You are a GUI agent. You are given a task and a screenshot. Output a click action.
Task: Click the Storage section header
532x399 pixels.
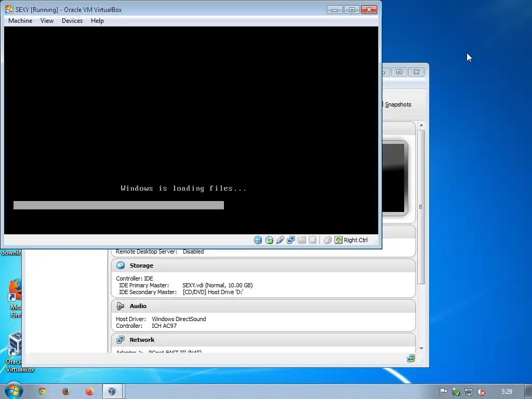coord(263,265)
